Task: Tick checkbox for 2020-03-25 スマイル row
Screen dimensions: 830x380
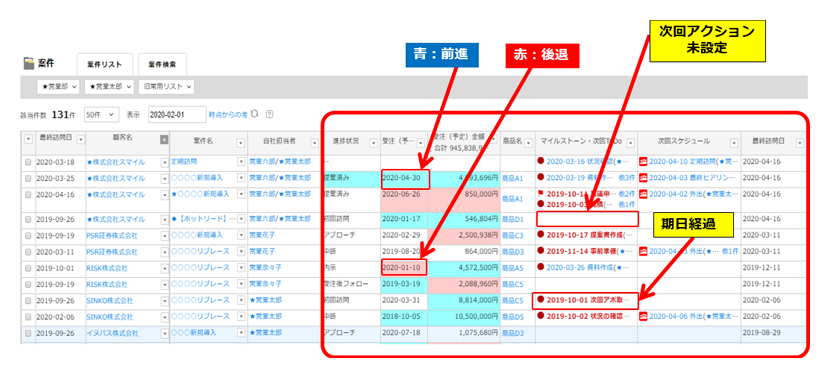Action: [x=28, y=178]
